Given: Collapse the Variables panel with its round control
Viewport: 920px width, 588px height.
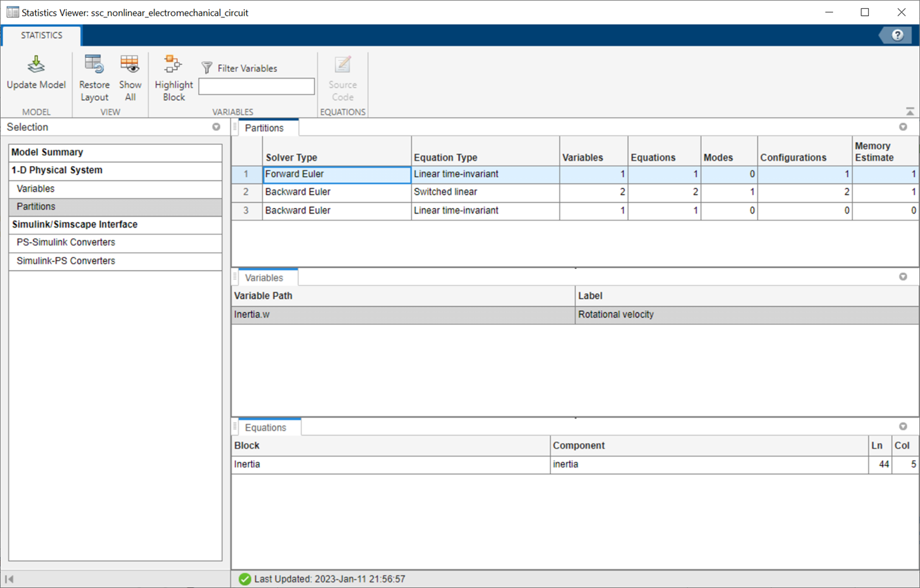Looking at the screenshot, I should (903, 276).
